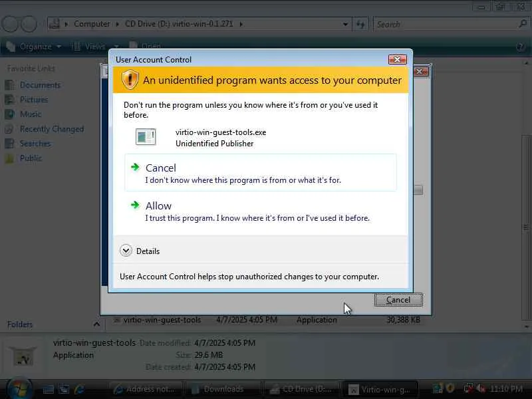Click the Explorer Help question mark icon
The width and height of the screenshot is (532, 399).
click(x=520, y=47)
